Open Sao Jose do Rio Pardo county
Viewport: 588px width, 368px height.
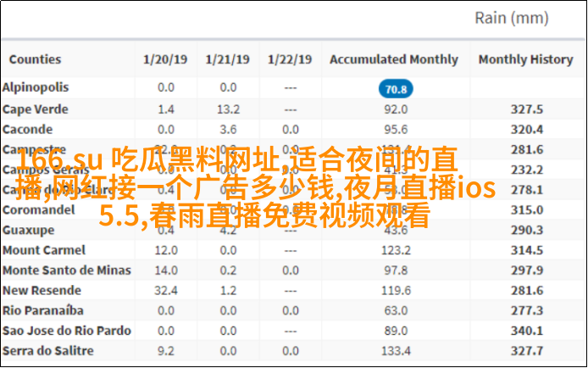(x=66, y=331)
